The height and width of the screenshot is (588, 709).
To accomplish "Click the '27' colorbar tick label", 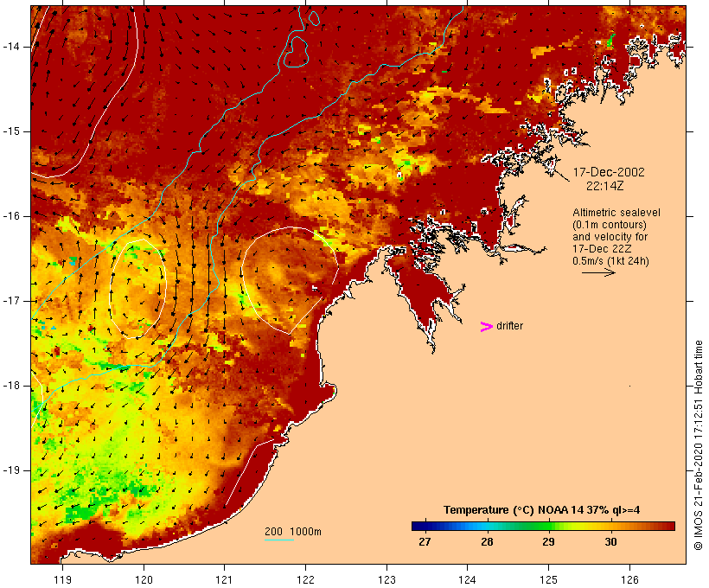I will [x=425, y=542].
